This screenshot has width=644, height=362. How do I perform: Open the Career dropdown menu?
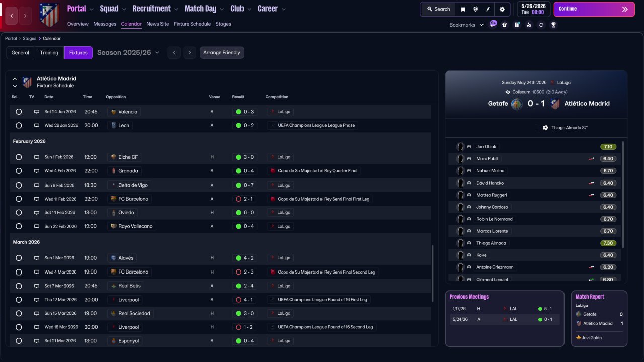(272, 9)
